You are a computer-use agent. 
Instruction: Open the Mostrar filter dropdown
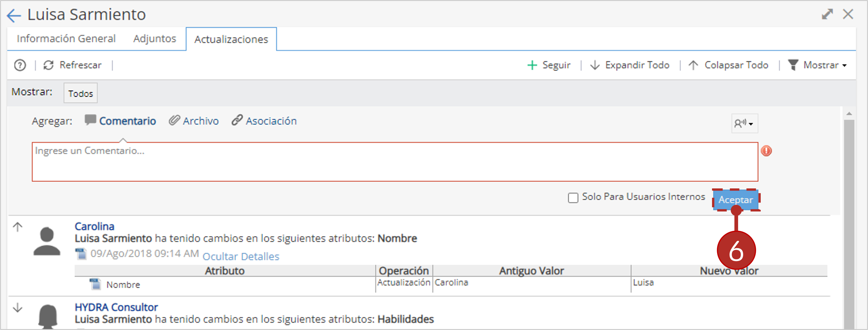[817, 65]
